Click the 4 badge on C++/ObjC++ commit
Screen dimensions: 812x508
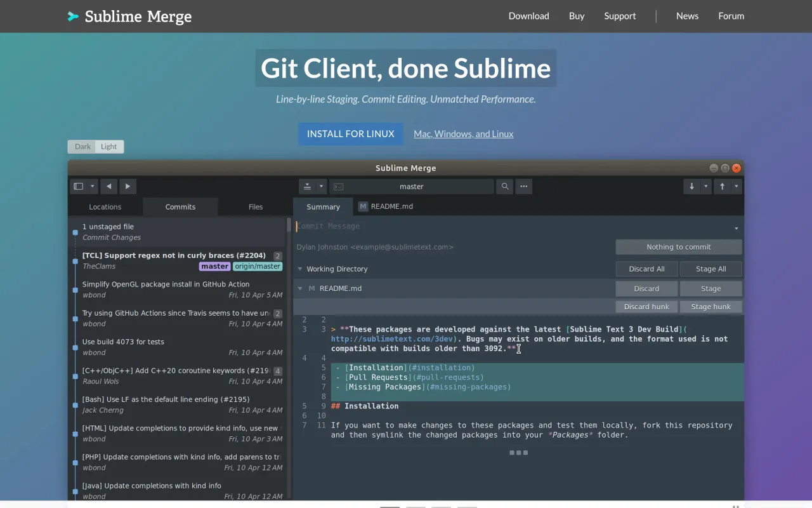pyautogui.click(x=278, y=371)
